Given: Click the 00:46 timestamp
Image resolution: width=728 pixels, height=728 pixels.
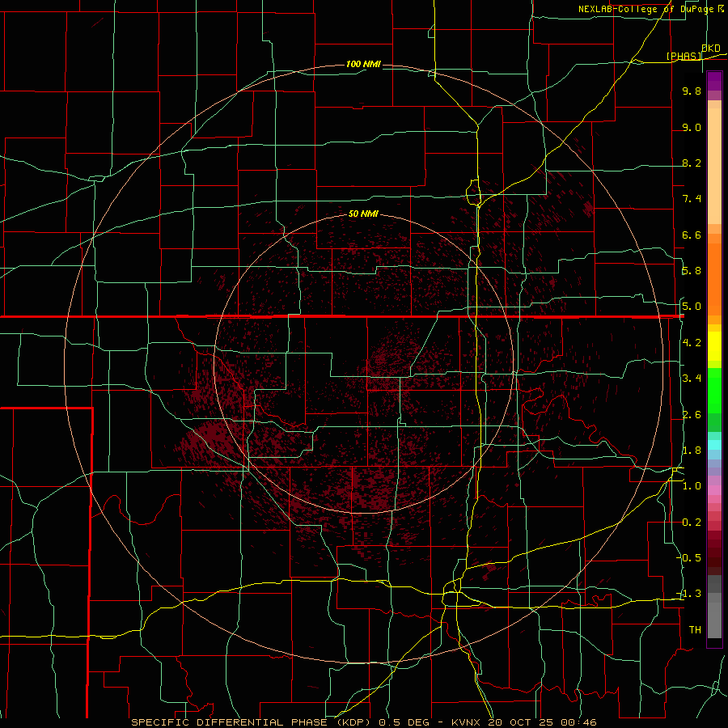Looking at the screenshot, I should pos(578,722).
